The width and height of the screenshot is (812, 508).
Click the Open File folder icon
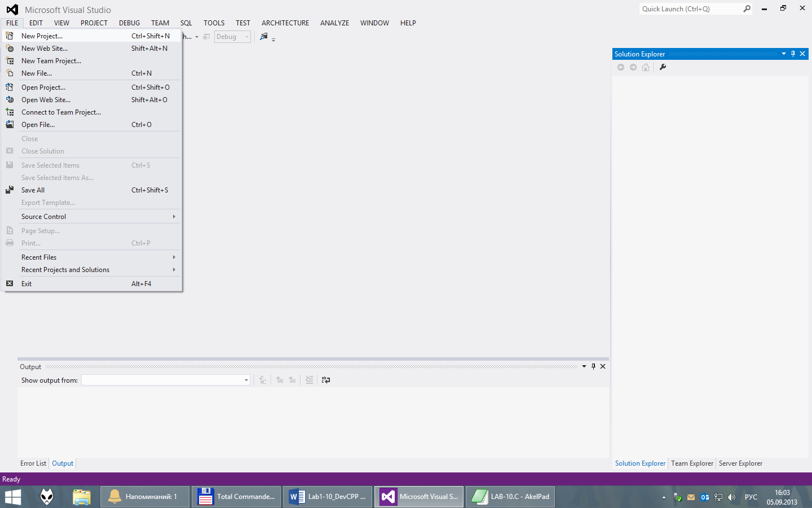[x=10, y=124]
